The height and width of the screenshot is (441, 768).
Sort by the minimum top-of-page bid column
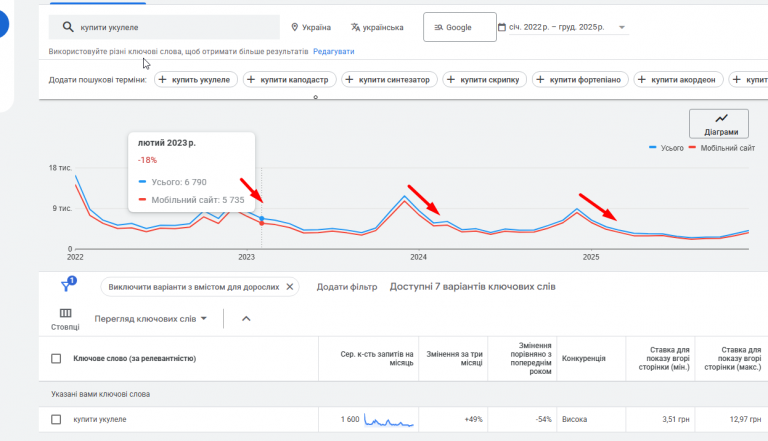click(664, 358)
